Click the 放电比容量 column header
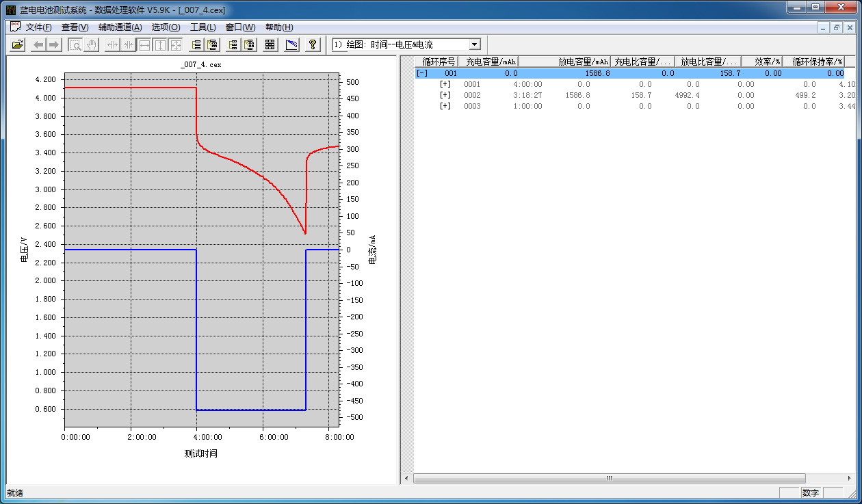The height and width of the screenshot is (504, 862). coord(708,62)
